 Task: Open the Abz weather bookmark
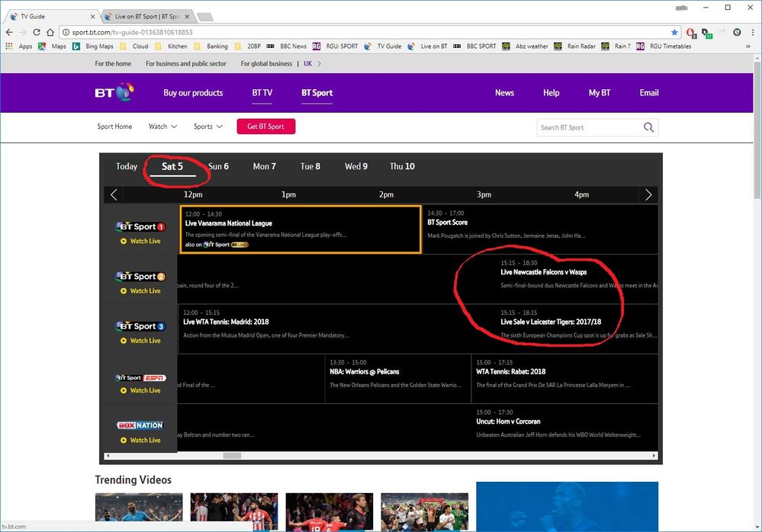(525, 46)
